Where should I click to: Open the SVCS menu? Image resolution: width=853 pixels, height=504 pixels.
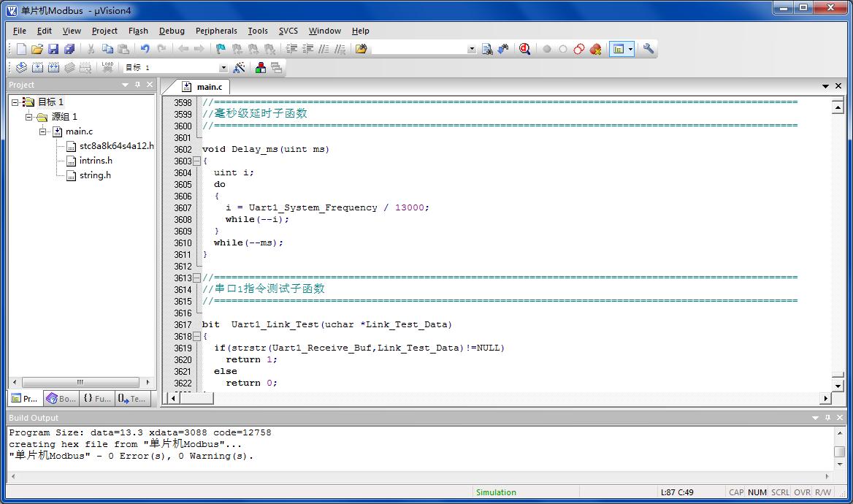point(288,31)
